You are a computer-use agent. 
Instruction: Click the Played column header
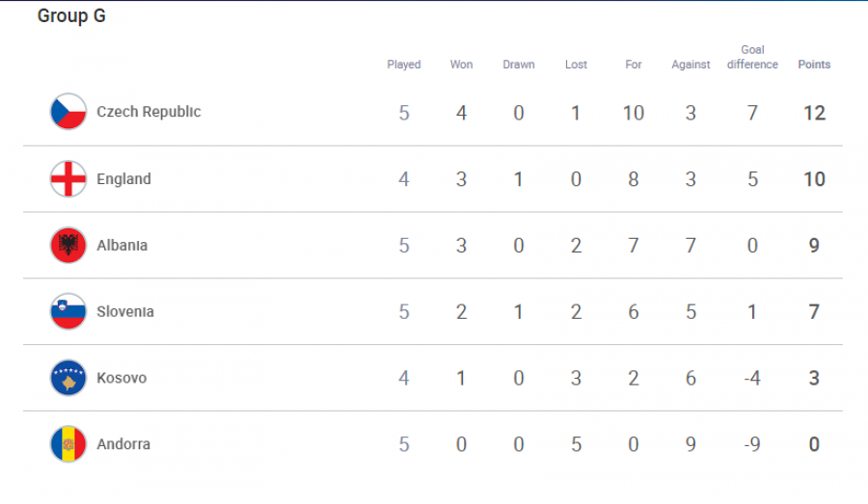403,65
